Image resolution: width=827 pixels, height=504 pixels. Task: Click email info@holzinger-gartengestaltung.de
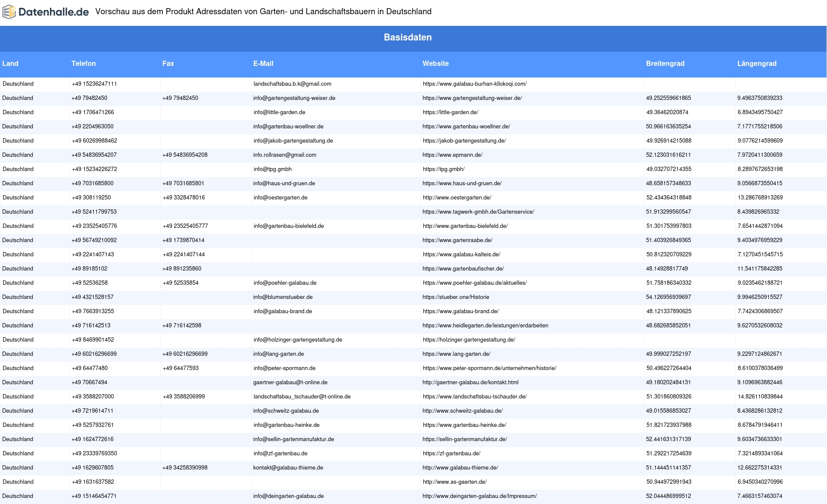(298, 340)
